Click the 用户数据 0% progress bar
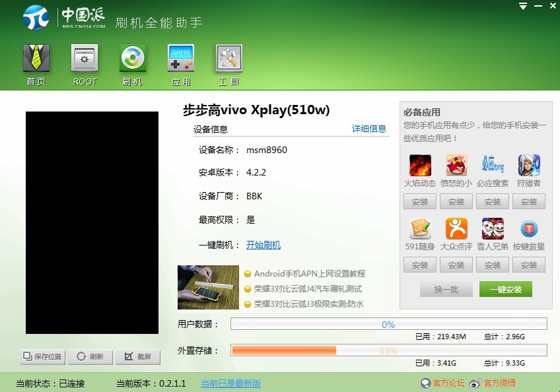Screen dimensions: 560x392 coord(388,324)
